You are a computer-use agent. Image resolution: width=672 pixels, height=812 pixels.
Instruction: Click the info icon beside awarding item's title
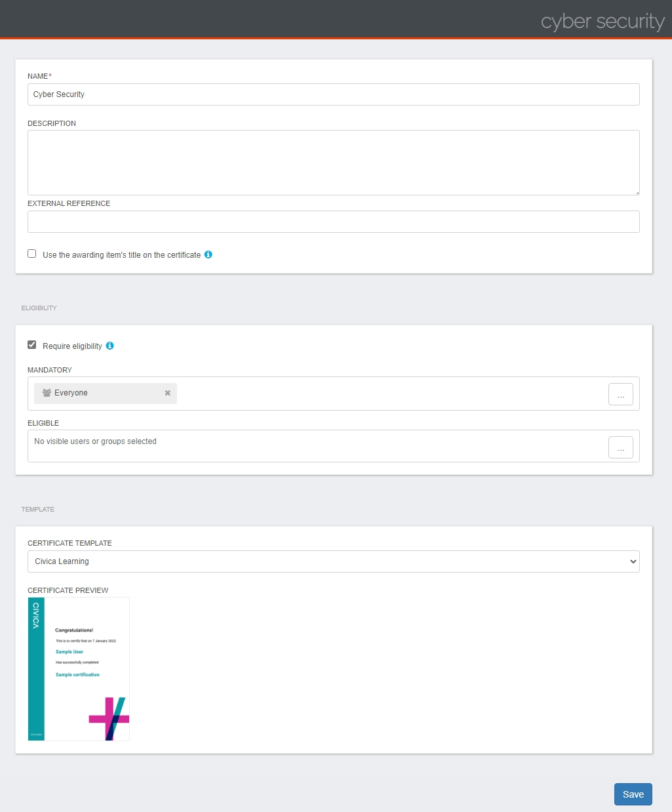208,254
